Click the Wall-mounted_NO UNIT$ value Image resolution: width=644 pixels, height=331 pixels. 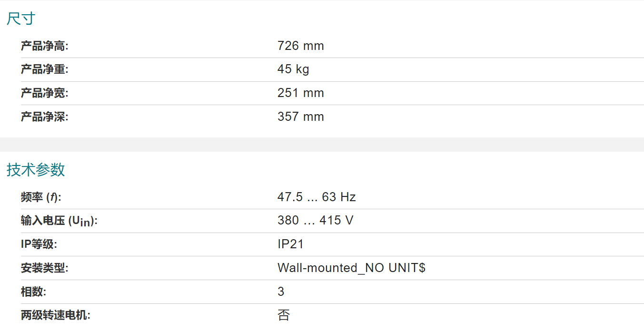[x=352, y=268]
